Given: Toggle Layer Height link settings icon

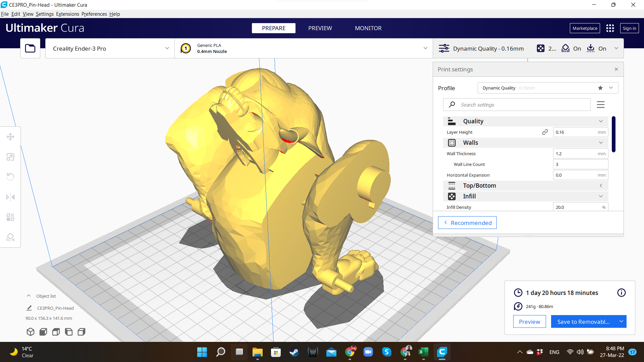Looking at the screenshot, I should click(x=545, y=132).
